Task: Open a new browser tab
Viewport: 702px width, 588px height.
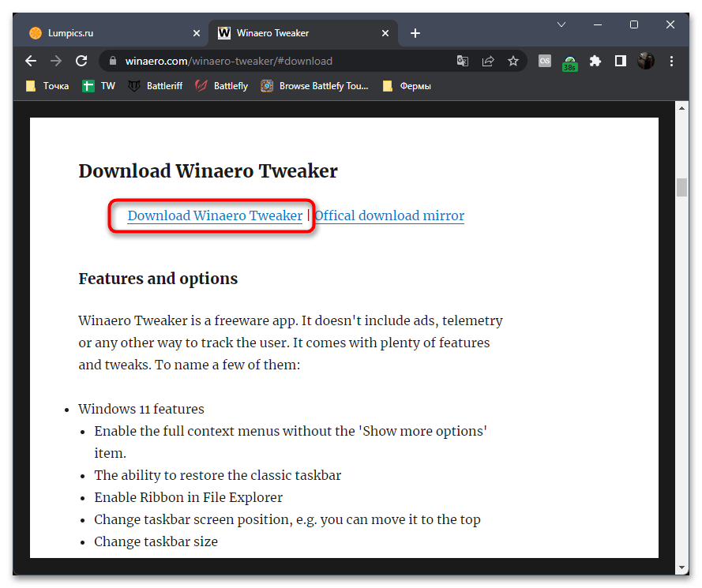Action: [x=415, y=33]
